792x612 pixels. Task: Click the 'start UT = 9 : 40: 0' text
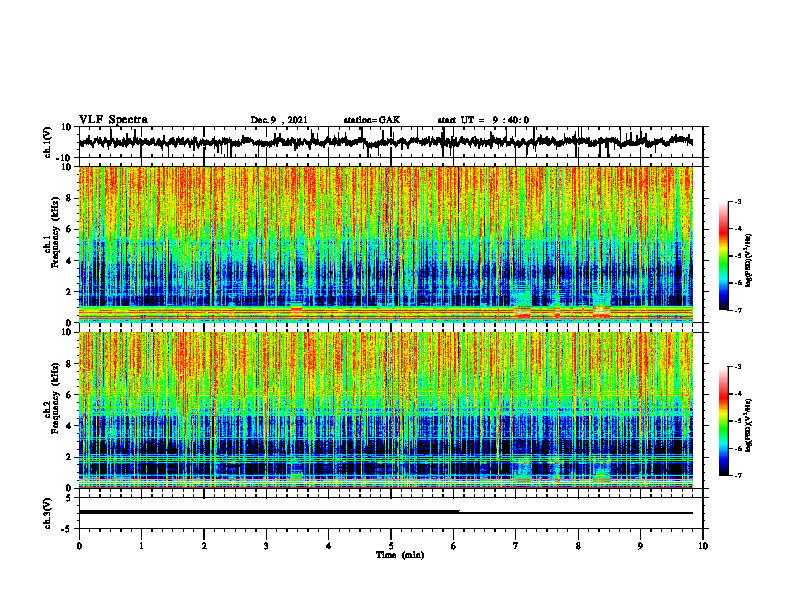tap(483, 120)
